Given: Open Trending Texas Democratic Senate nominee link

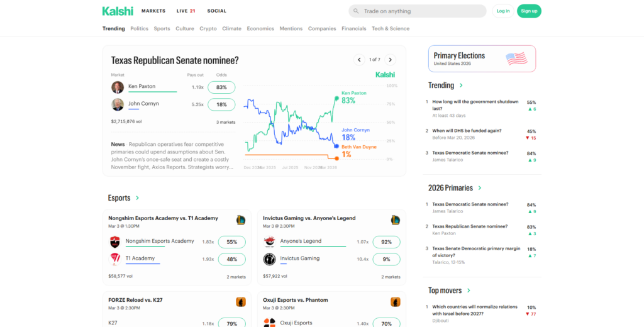Looking at the screenshot, I should click(x=470, y=153).
